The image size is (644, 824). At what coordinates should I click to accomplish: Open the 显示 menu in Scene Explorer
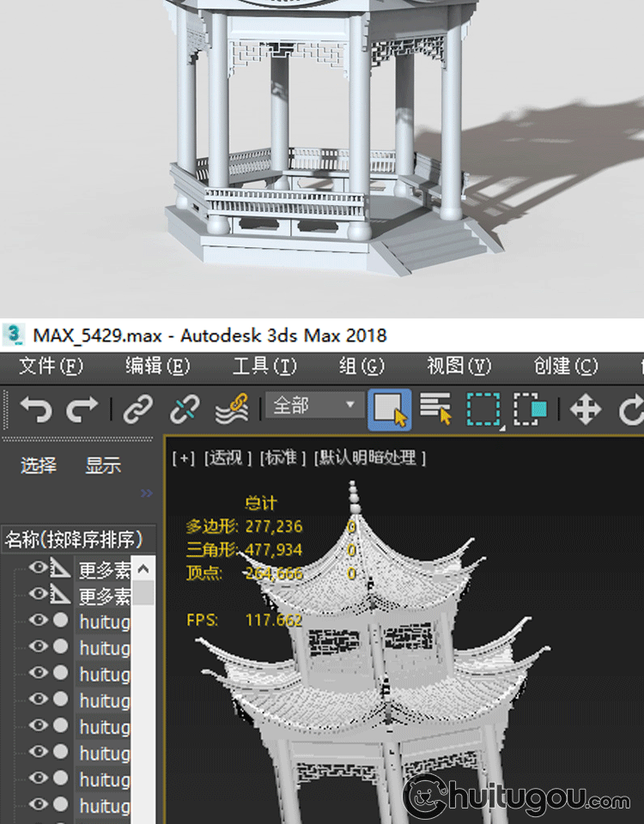pos(103,465)
